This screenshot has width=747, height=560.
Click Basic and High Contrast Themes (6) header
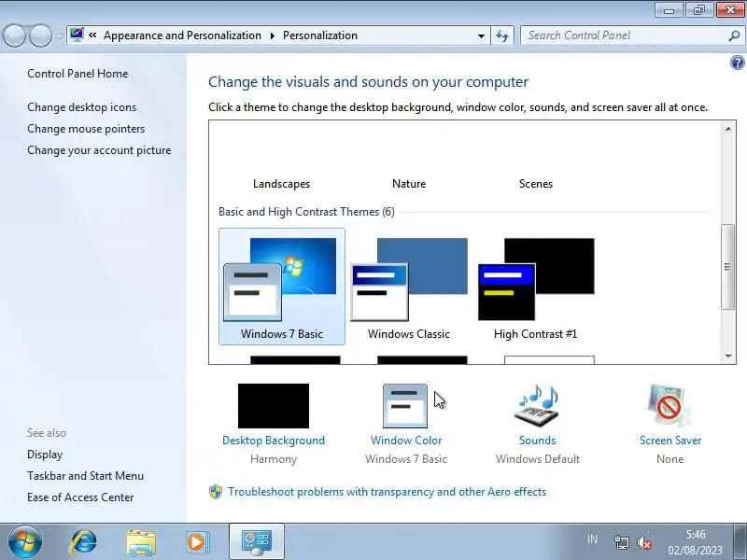click(306, 212)
